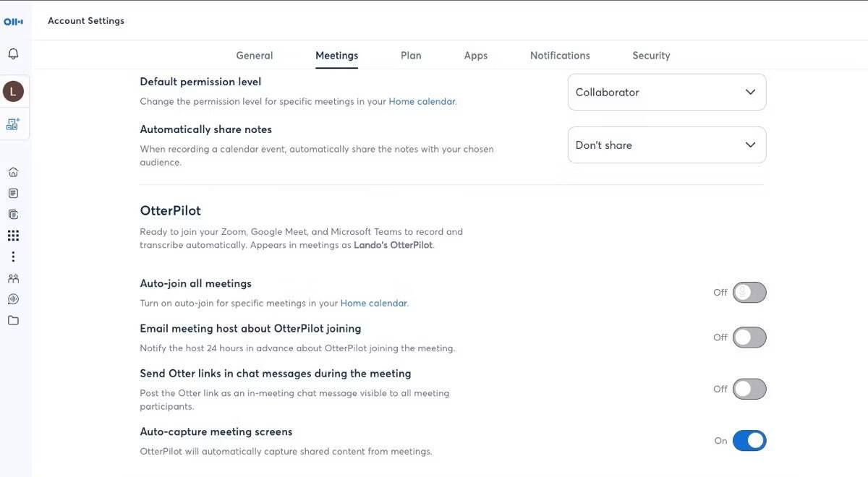
Task: Click the bold Lando's OtterPilot name text
Action: (x=393, y=246)
